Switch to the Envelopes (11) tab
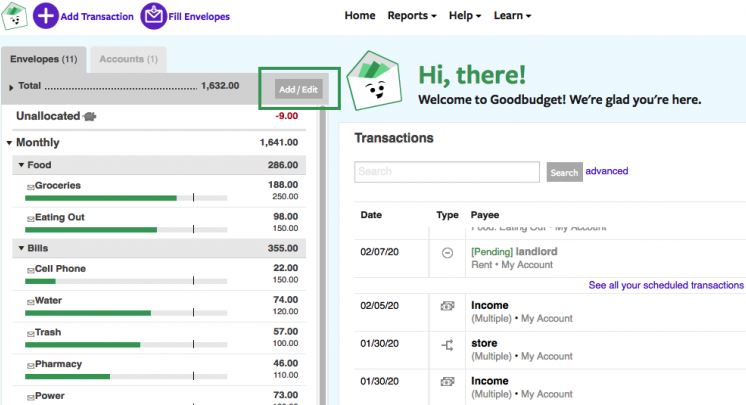Screen dimensions: 746x405 tap(44, 59)
